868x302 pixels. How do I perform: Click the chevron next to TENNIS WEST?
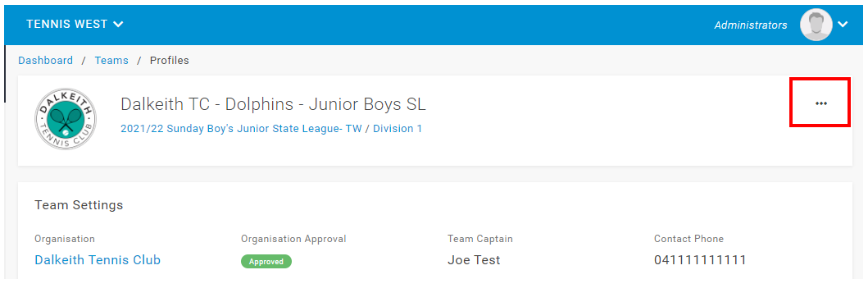[x=118, y=25]
